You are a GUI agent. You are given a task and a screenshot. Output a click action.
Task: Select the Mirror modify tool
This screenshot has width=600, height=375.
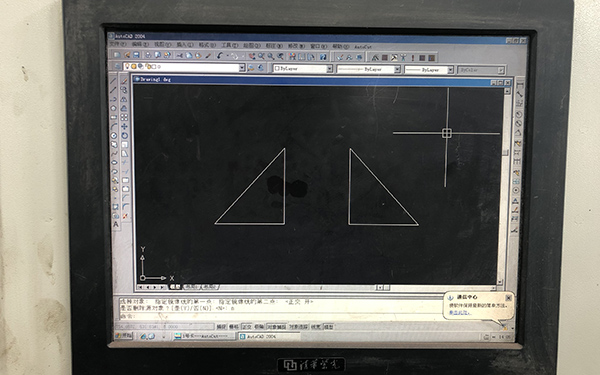pyautogui.click(x=124, y=99)
